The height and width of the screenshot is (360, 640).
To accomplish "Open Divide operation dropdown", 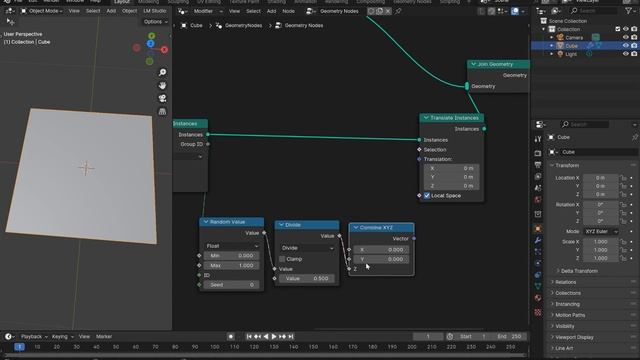I will pyautogui.click(x=307, y=248).
